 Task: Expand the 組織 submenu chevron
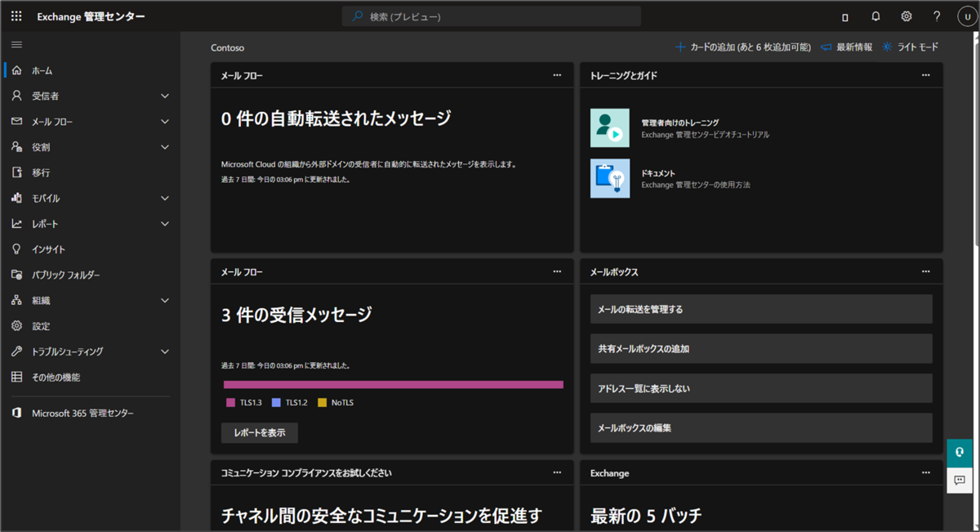(x=165, y=300)
